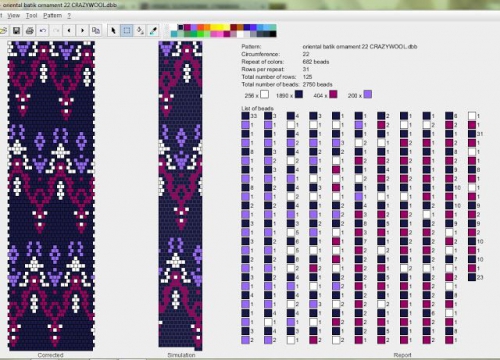The image size is (500, 360).
Task: Expand the Pattern menu
Action: click(x=52, y=16)
